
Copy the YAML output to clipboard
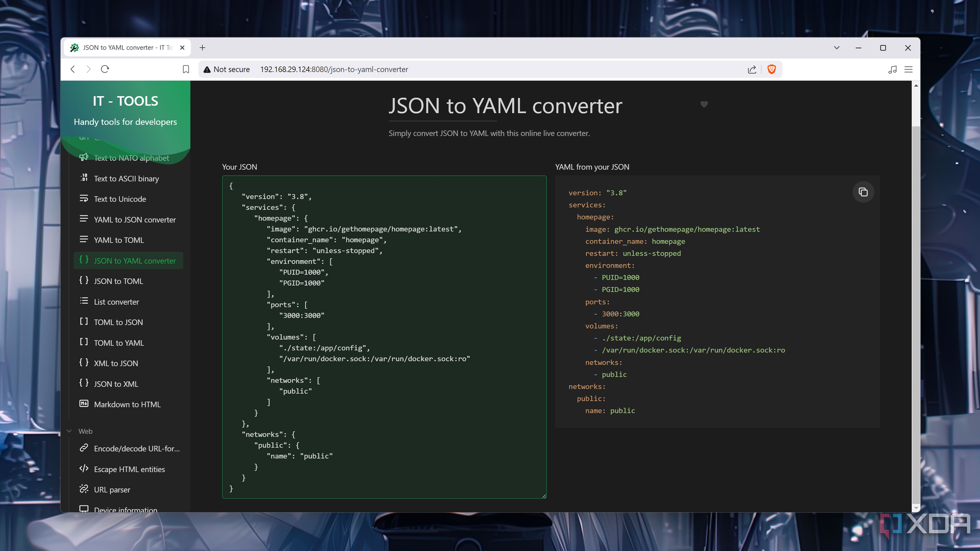[863, 192]
